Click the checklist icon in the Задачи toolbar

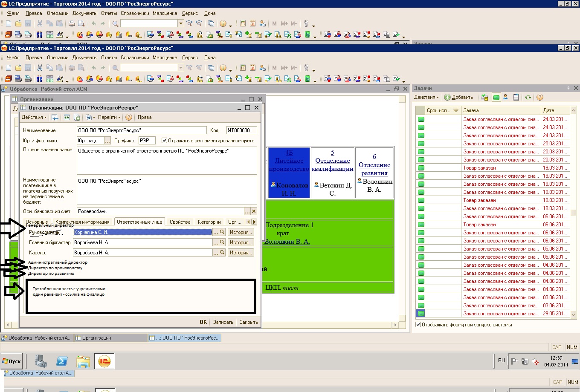tap(484, 97)
